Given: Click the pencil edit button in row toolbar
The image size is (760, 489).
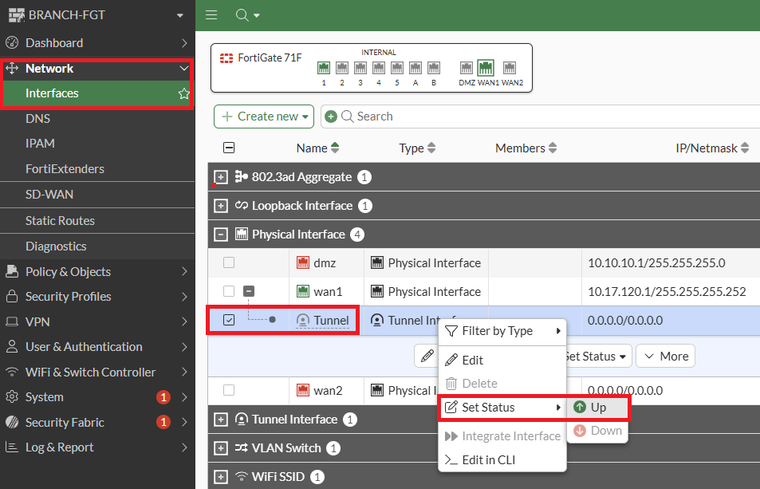Looking at the screenshot, I should point(427,356).
